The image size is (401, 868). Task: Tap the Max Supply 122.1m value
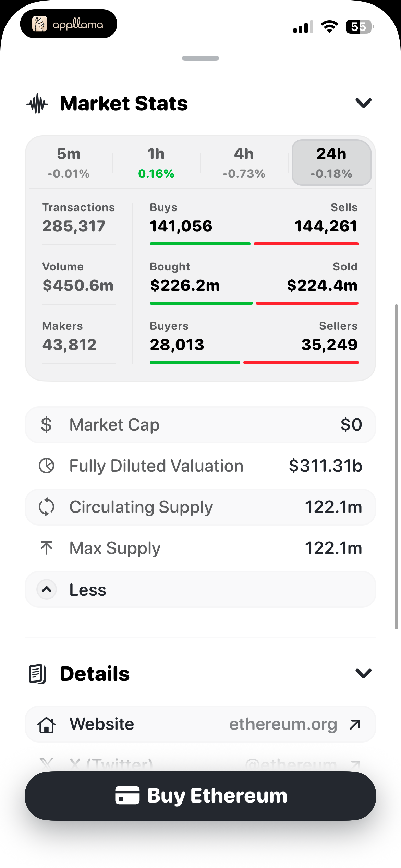click(333, 548)
